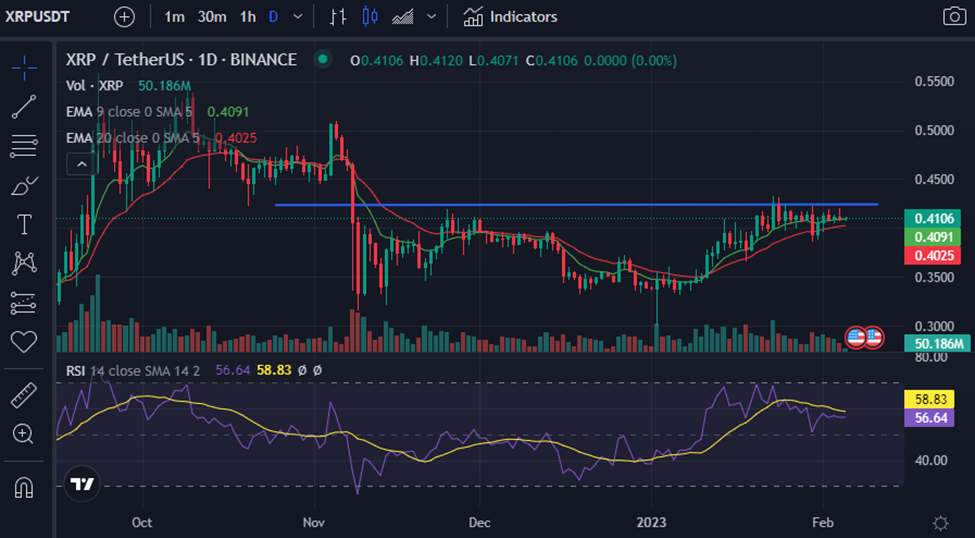Image resolution: width=975 pixels, height=538 pixels.
Task: Click the heart favorites icon
Action: (x=24, y=341)
